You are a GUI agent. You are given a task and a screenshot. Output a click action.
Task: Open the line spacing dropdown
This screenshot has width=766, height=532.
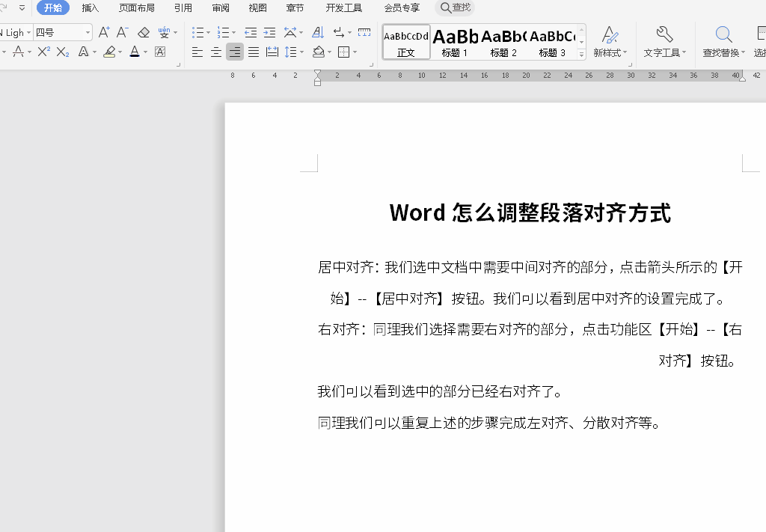tap(302, 52)
